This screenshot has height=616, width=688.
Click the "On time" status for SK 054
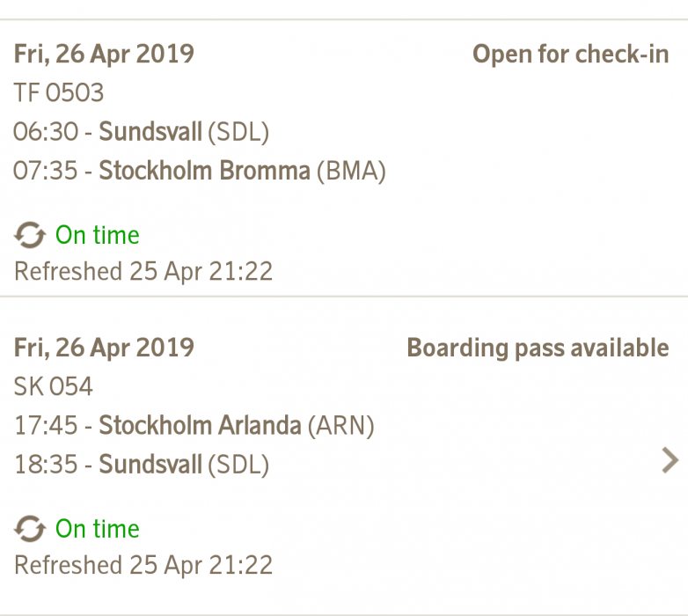click(x=97, y=529)
